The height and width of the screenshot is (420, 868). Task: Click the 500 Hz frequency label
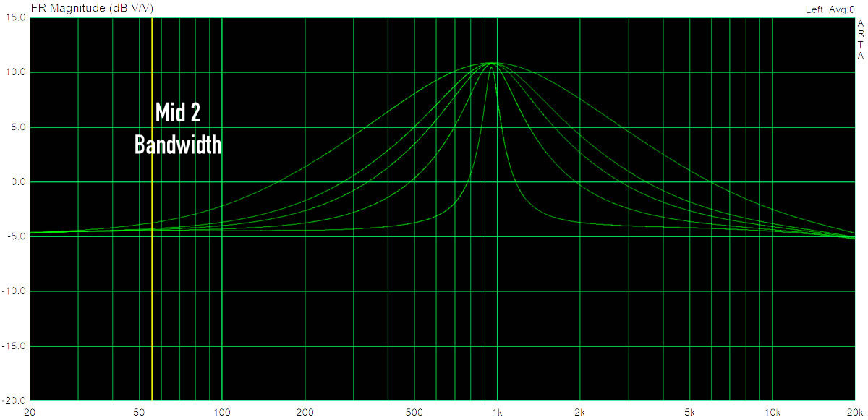pos(414,412)
